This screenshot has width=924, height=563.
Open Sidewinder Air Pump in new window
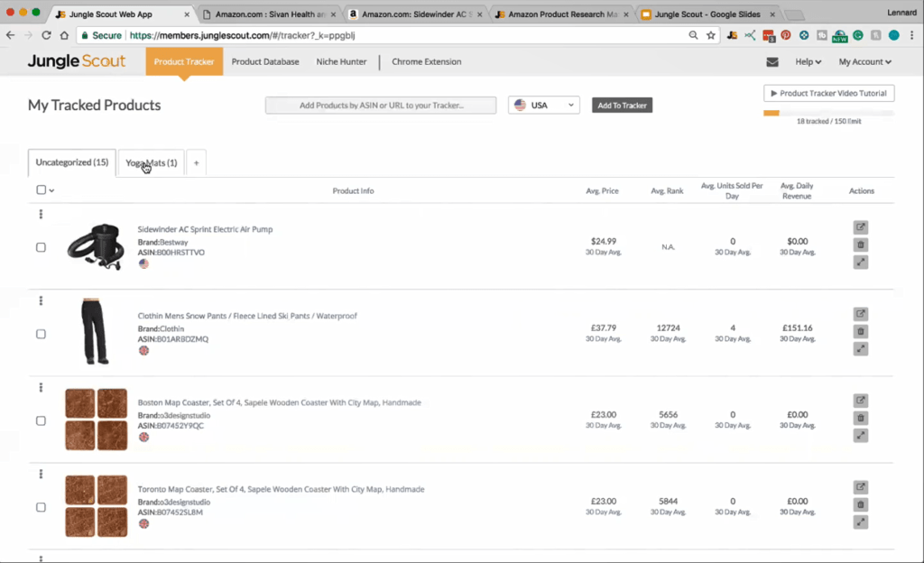860,227
